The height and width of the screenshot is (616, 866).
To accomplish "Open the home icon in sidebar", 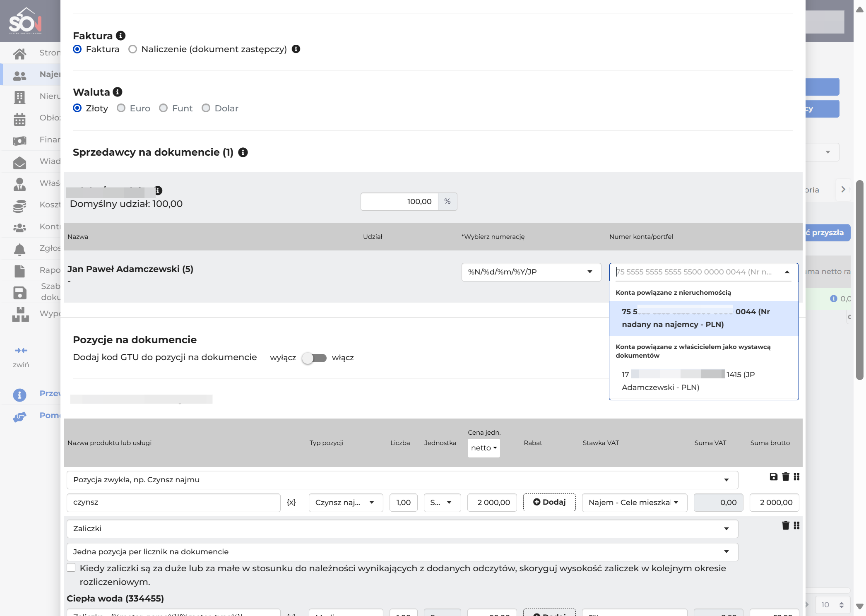I will 19,53.
